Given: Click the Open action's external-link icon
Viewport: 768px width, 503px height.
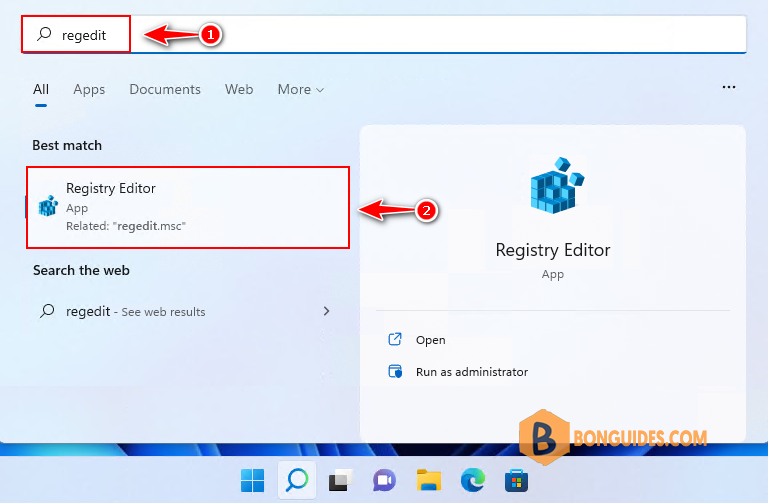Looking at the screenshot, I should point(395,339).
